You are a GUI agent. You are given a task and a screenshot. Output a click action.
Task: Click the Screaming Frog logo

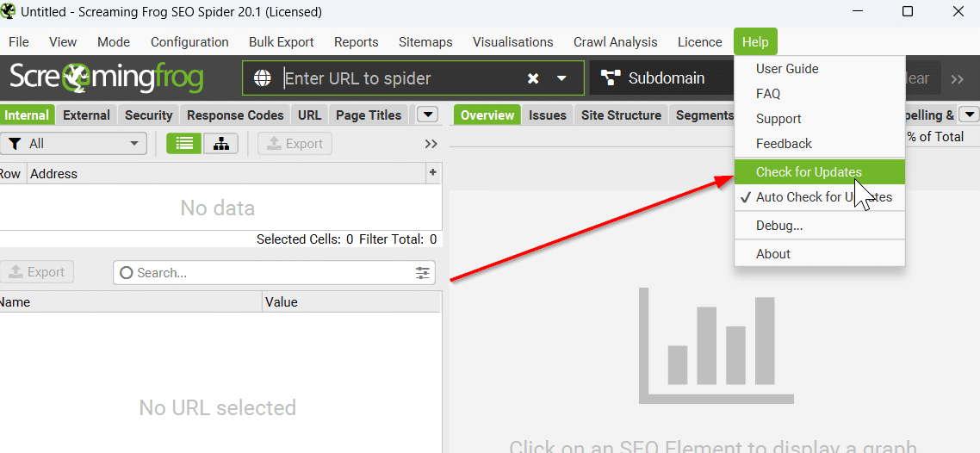(106, 78)
